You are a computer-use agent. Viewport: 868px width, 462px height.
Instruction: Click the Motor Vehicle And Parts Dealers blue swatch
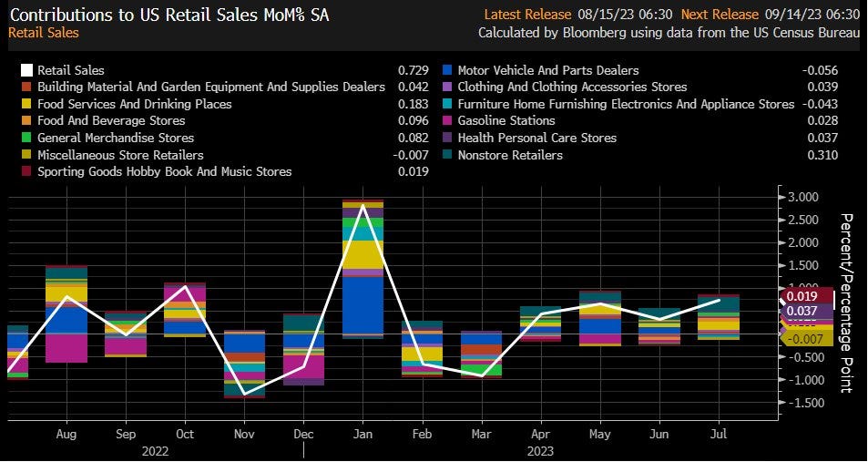[x=448, y=70]
